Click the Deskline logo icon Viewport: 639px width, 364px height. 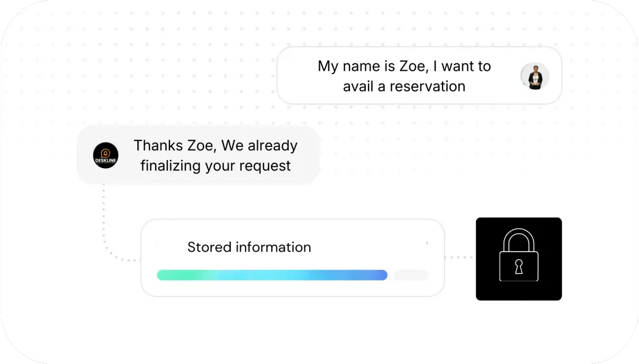click(x=105, y=155)
